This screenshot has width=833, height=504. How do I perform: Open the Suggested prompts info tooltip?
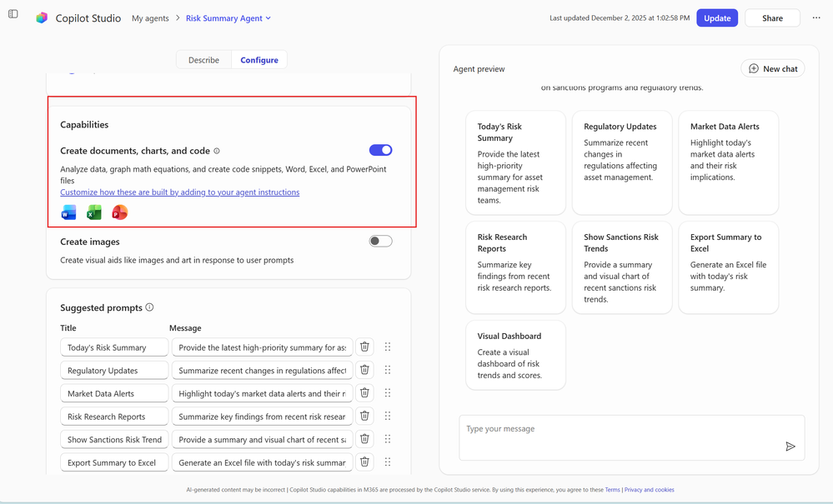click(149, 307)
